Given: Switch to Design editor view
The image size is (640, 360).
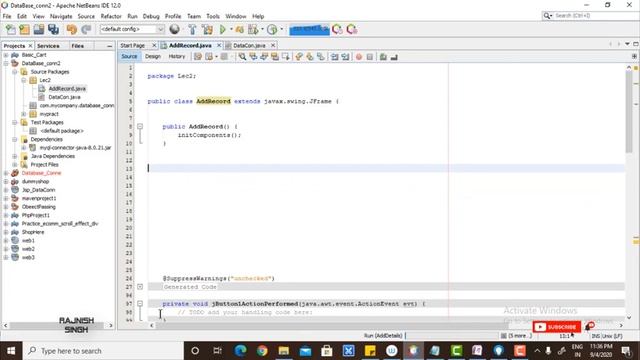Looking at the screenshot, I should (x=153, y=56).
